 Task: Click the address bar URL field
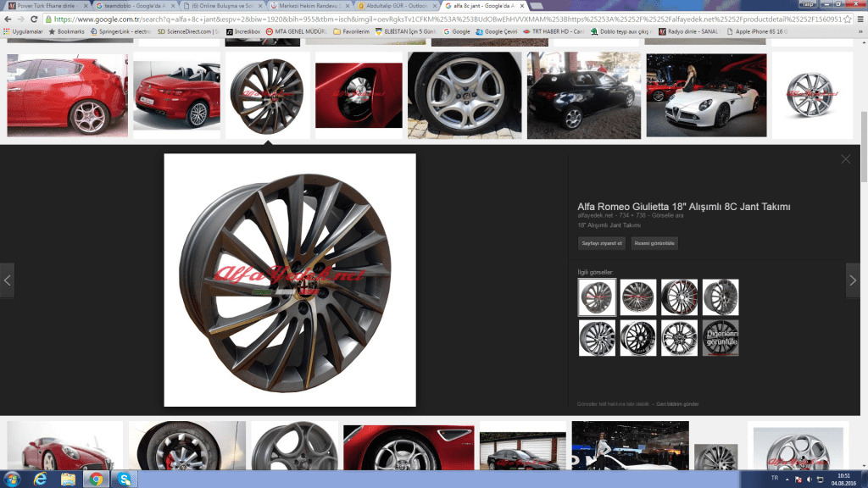[448, 19]
